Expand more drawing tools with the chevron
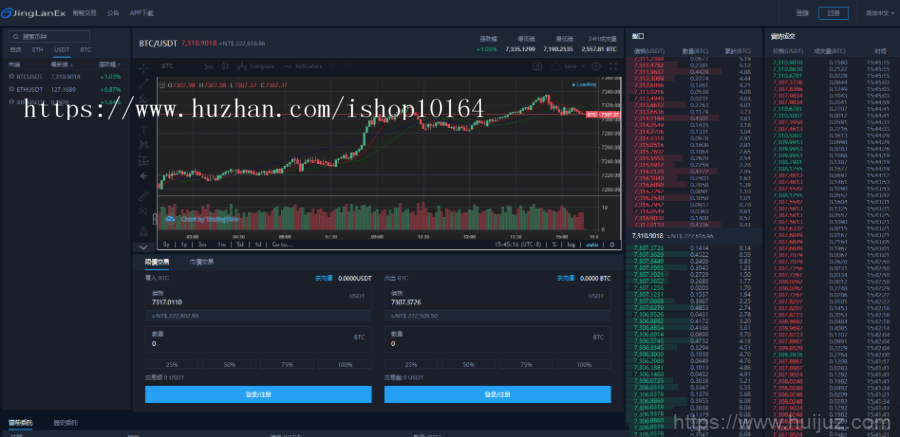 point(143,247)
